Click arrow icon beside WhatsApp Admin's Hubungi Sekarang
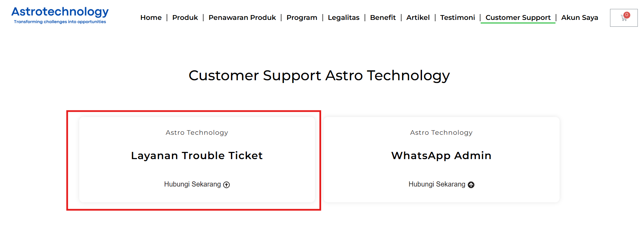644x251 pixels. (471, 185)
